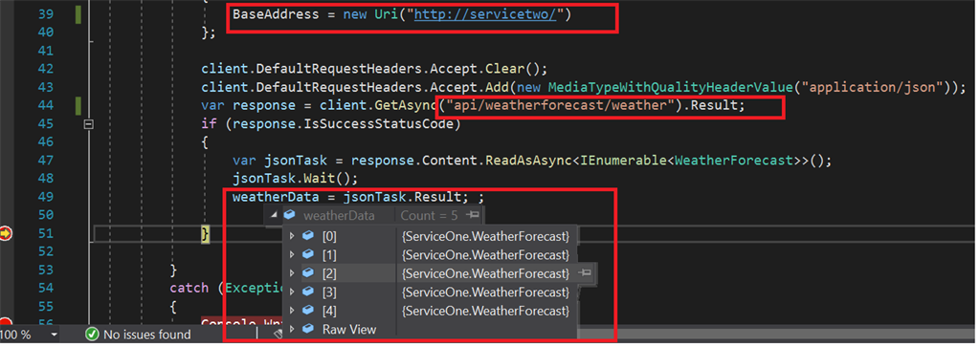Screen dimensions: 980x346
Task: Click the weatherData cube icon
Action: click(289, 215)
